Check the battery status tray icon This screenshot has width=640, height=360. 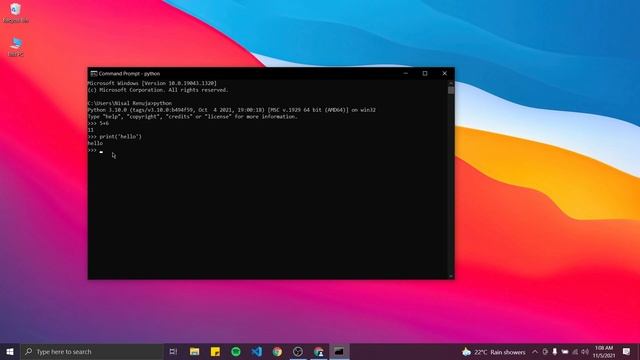[565, 352]
